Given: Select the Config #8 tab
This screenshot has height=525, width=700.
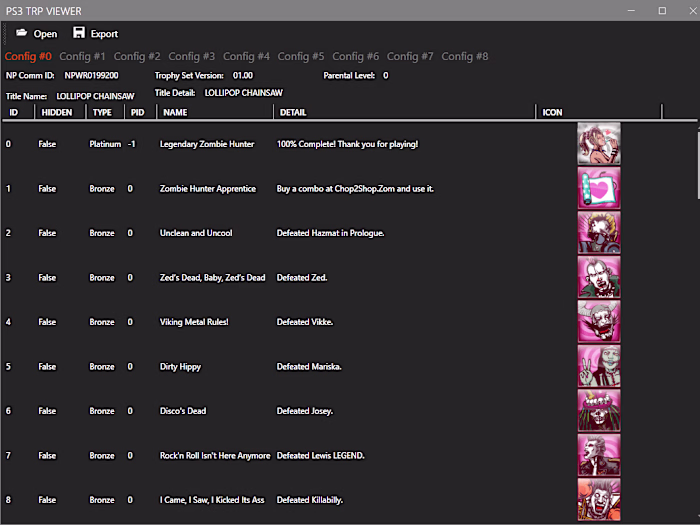Looking at the screenshot, I should [464, 57].
